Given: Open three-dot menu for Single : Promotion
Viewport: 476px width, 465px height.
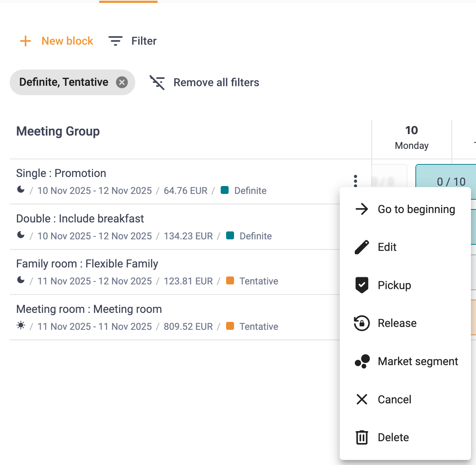Looking at the screenshot, I should coord(356,181).
